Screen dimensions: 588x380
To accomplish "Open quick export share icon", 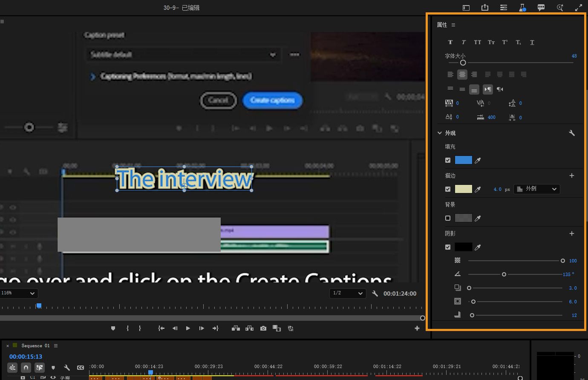I will (485, 8).
